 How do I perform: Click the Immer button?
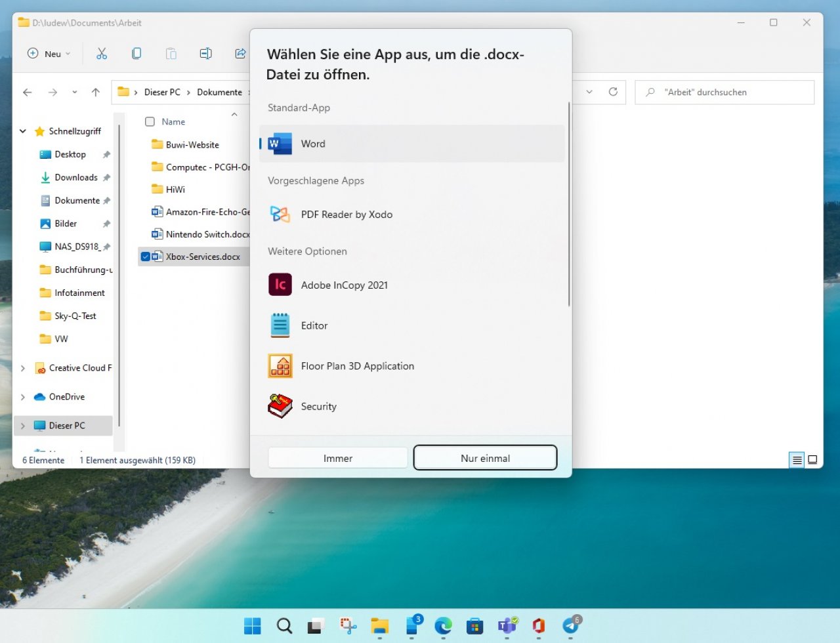click(338, 458)
